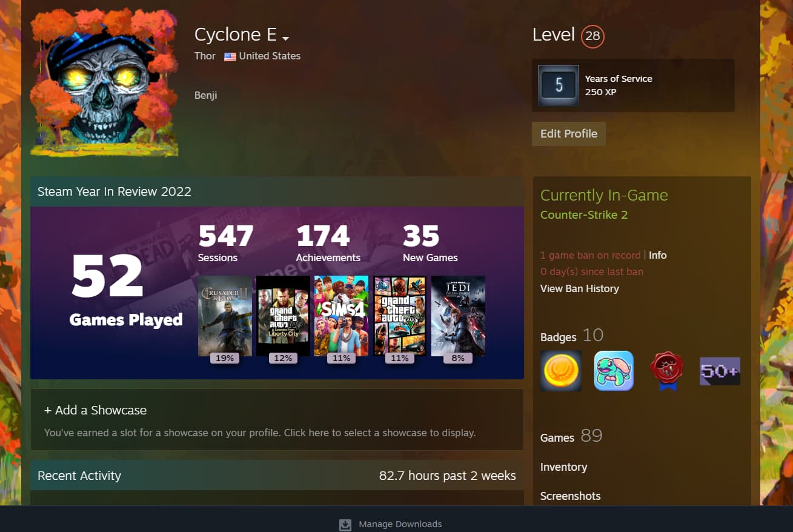
Task: Expand the Cyclone E name history dropdown
Action: tap(285, 38)
